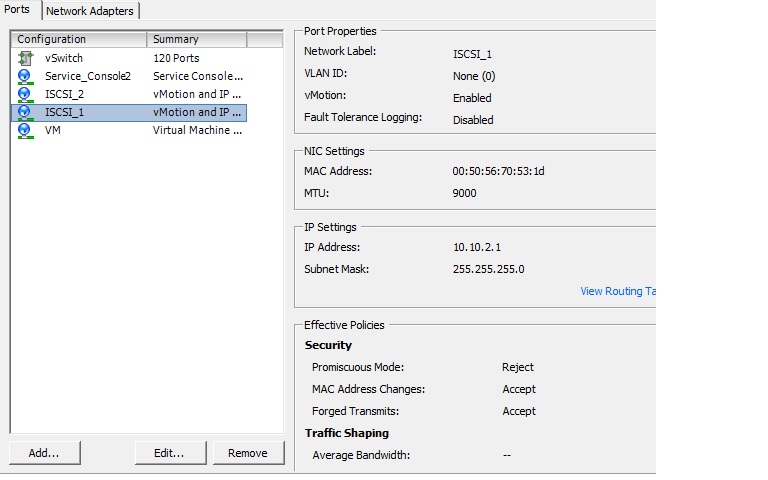Select the Ports tab
768x480 pixels.
click(x=17, y=9)
